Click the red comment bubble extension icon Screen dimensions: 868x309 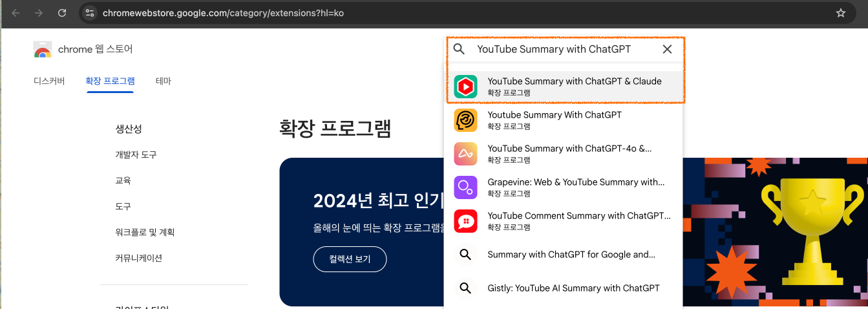coord(465,221)
